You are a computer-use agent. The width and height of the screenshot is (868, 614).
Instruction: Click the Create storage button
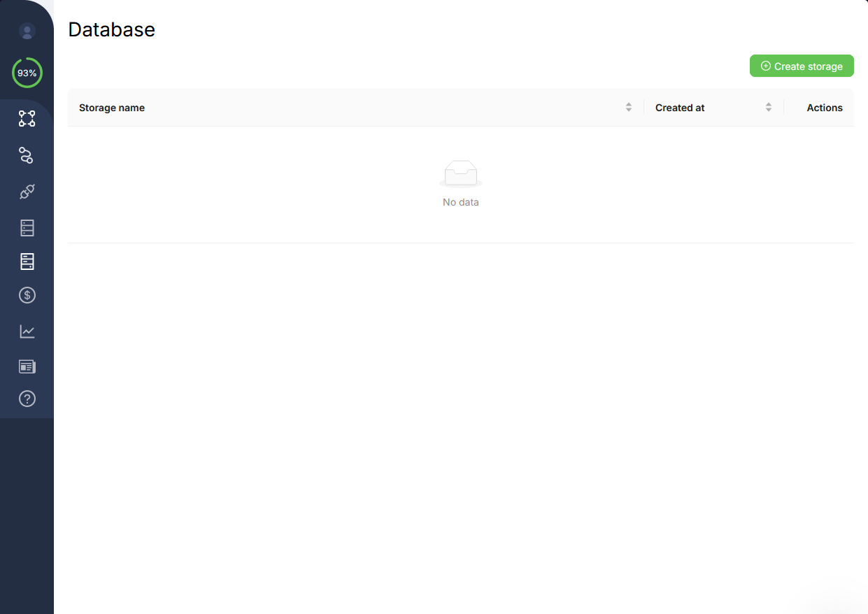802,65
